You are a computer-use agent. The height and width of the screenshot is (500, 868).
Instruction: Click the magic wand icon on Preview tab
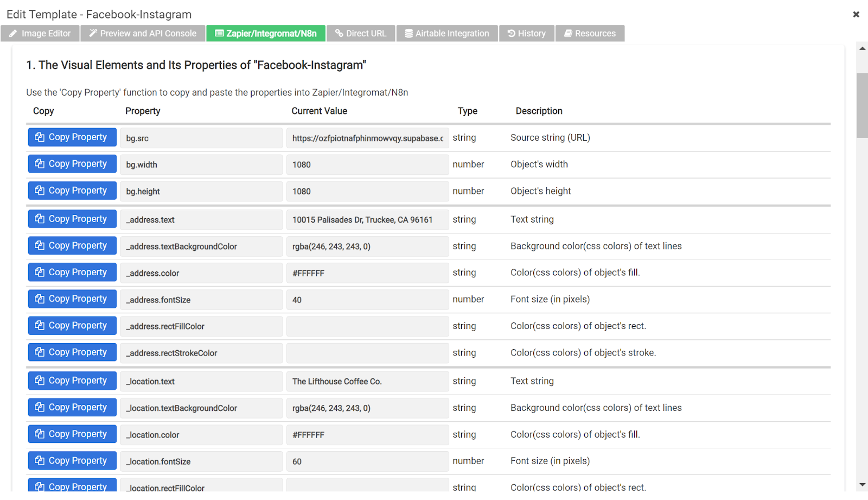pyautogui.click(x=93, y=34)
